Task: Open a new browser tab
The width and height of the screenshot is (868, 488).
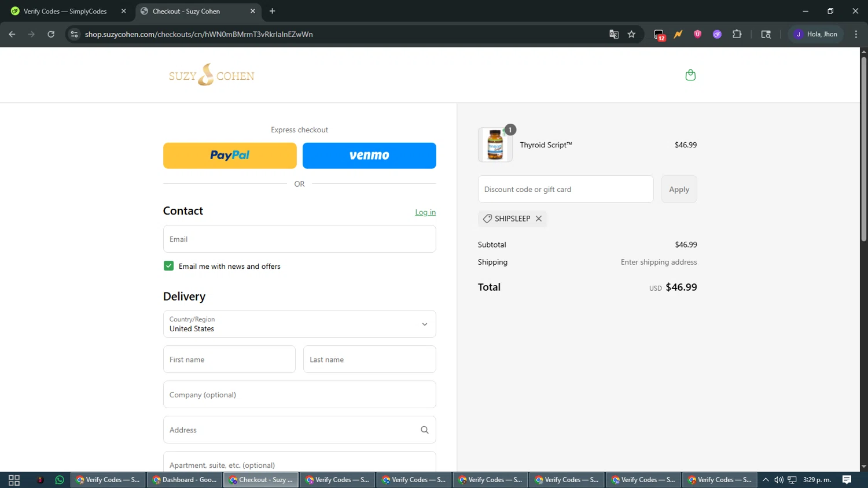Action: click(272, 11)
